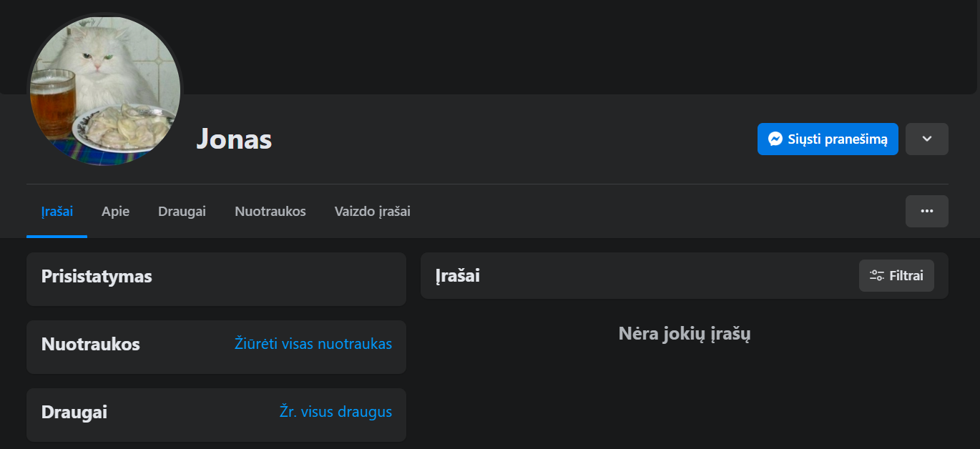This screenshot has width=980, height=449.
Task: Select the Įrašai tab
Action: coord(57,212)
